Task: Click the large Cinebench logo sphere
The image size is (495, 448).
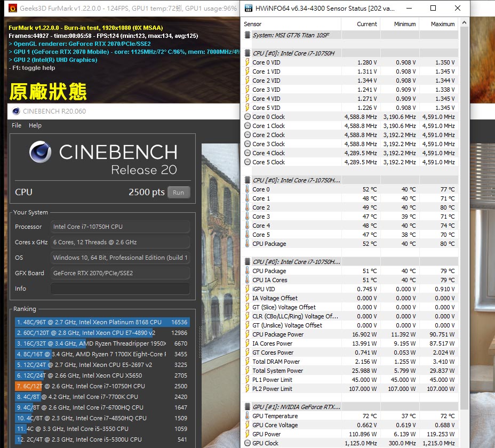Action: (x=41, y=152)
